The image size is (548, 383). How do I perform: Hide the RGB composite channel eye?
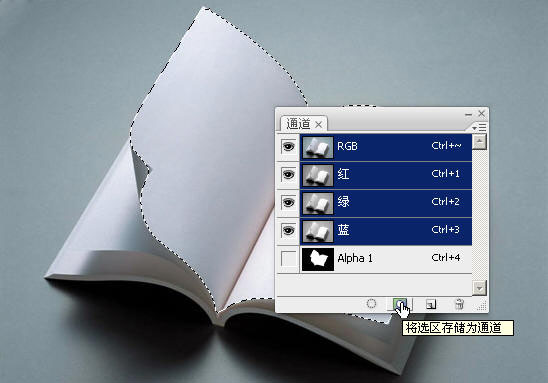[288, 146]
